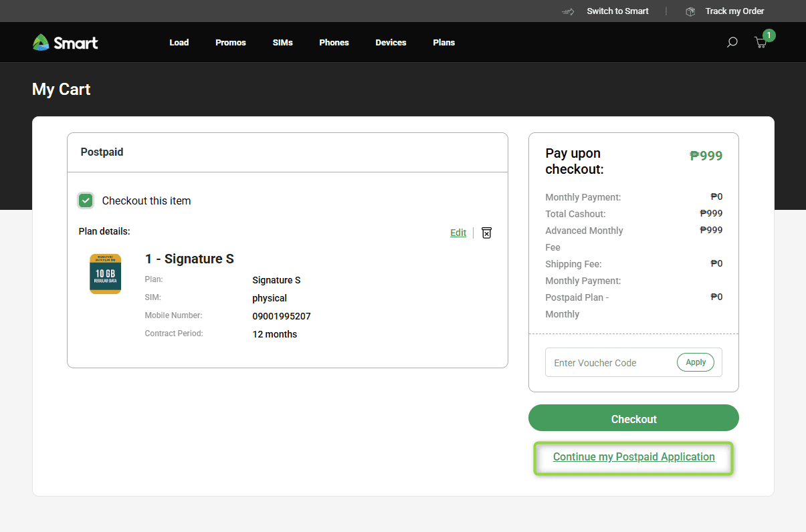Click the physical SIM value
The height and width of the screenshot is (532, 806).
(270, 298)
